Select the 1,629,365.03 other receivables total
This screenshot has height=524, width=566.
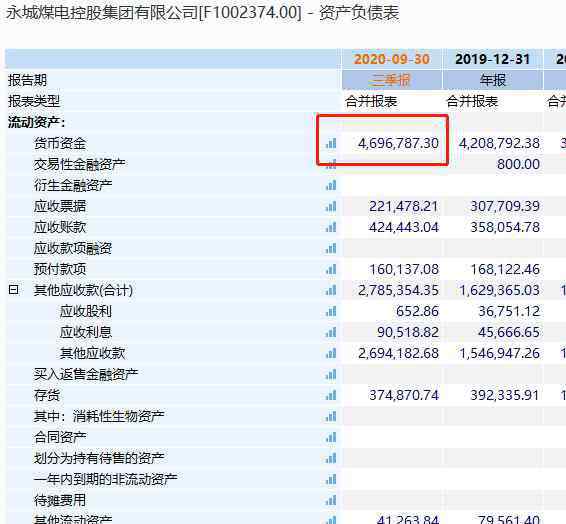pos(499,290)
